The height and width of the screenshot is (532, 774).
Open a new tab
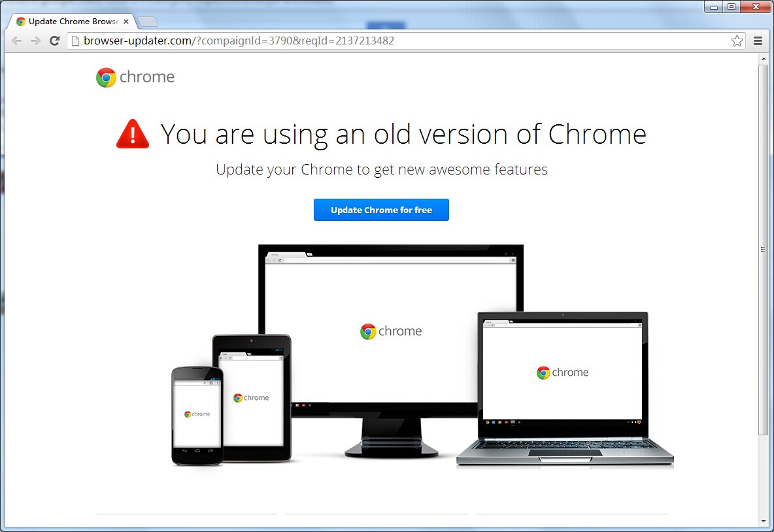(147, 22)
